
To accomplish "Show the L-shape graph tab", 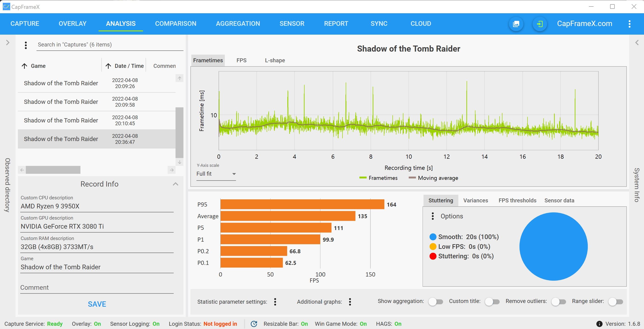I will tap(275, 60).
